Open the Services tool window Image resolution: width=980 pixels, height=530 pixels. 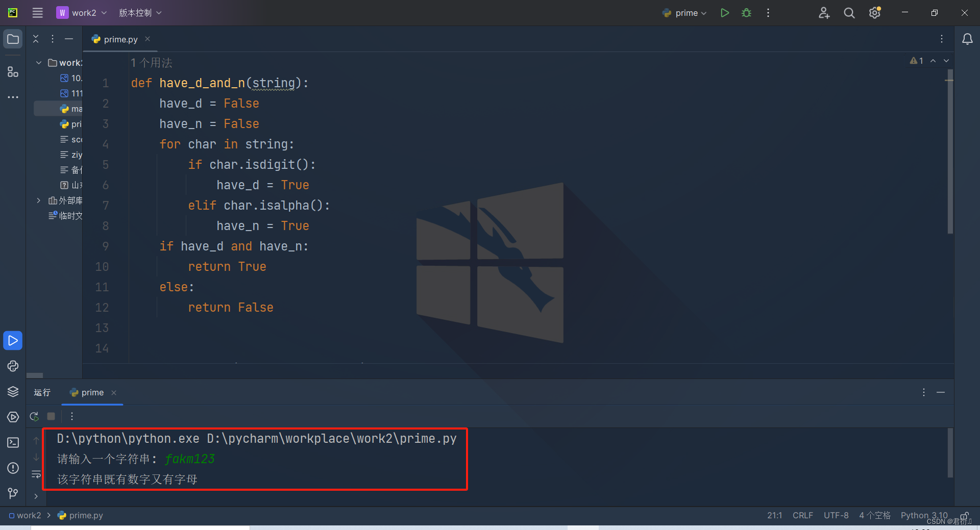click(13, 417)
